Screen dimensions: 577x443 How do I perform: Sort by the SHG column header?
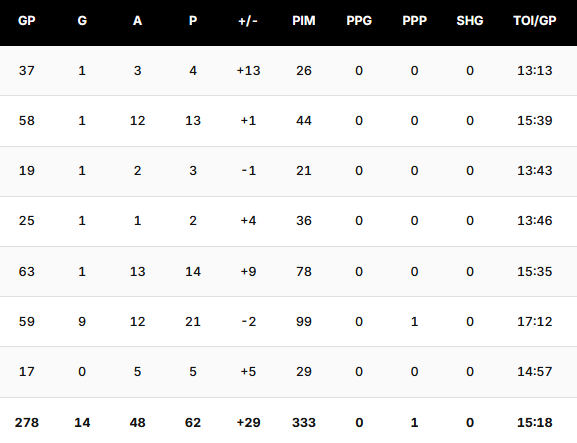470,21
